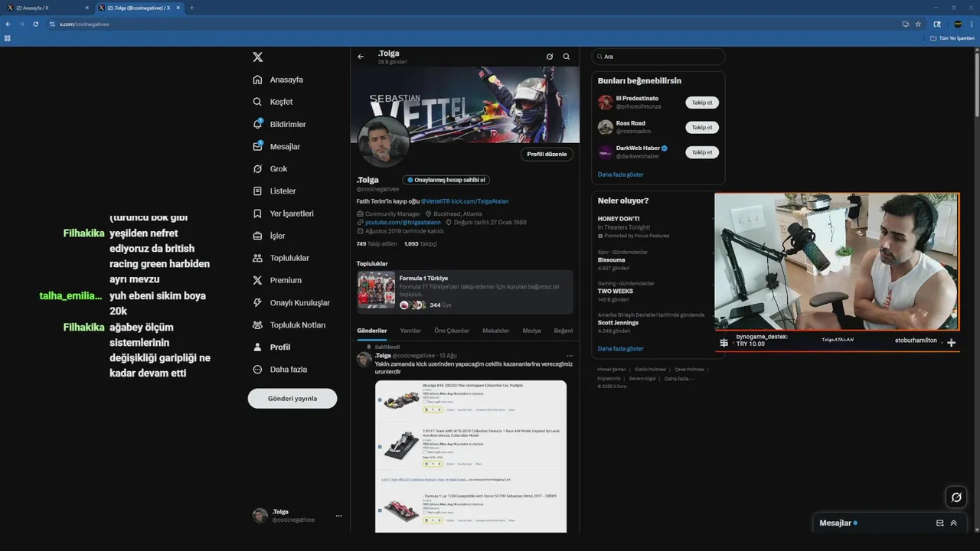The image size is (980, 551).
Task: Click Onaylanmış hesap sahibi ol button
Action: tap(446, 180)
